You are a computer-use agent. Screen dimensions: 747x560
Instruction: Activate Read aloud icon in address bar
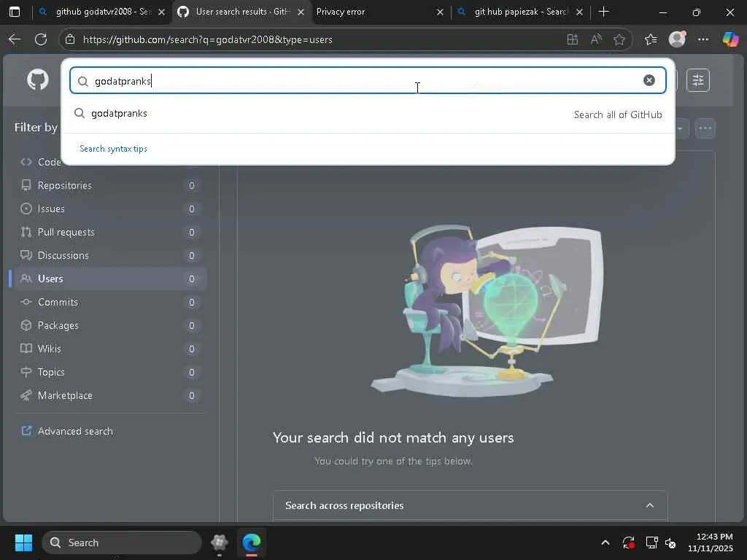pyautogui.click(x=596, y=39)
